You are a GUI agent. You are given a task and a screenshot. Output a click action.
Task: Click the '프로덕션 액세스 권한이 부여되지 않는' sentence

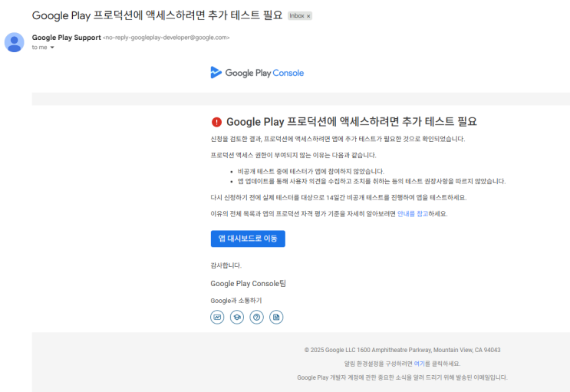tap(293, 155)
